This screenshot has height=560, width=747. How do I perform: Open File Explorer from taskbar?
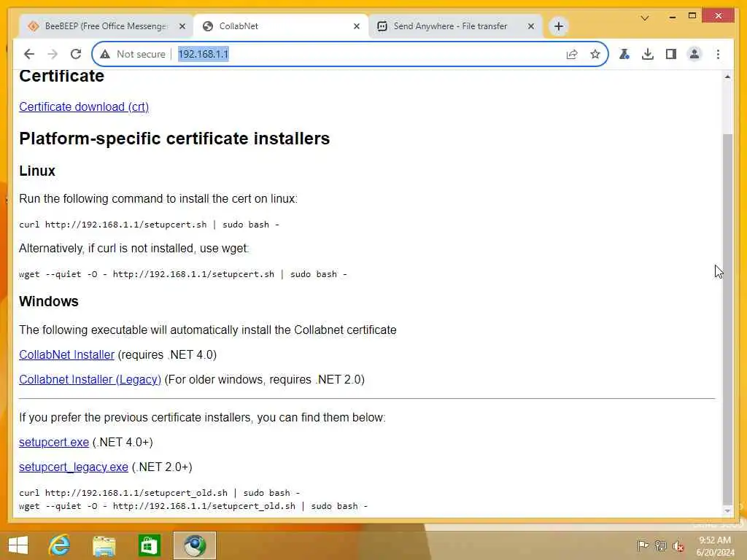point(104,545)
